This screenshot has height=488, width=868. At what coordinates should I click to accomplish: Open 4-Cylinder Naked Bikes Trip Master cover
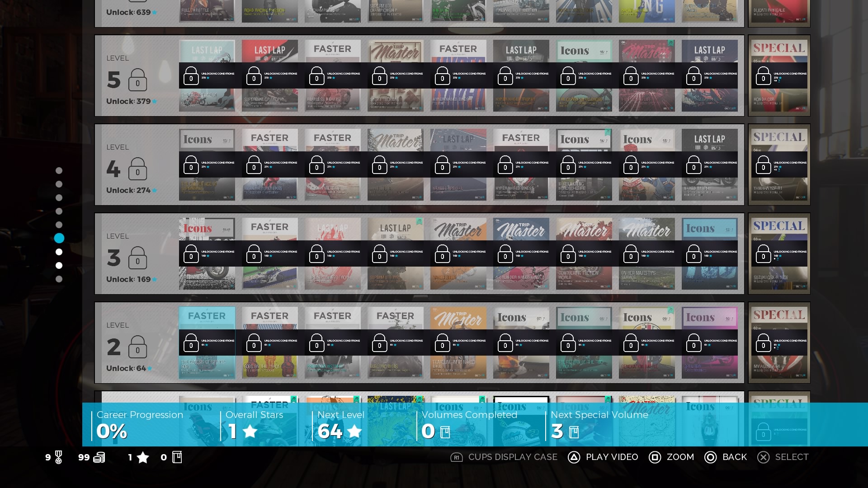pos(521,253)
